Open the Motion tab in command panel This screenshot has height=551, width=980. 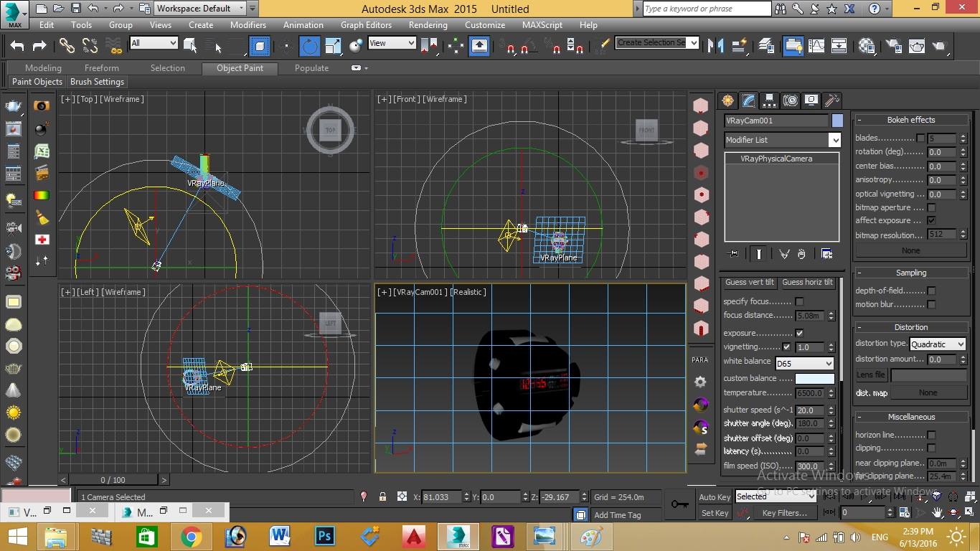(790, 100)
